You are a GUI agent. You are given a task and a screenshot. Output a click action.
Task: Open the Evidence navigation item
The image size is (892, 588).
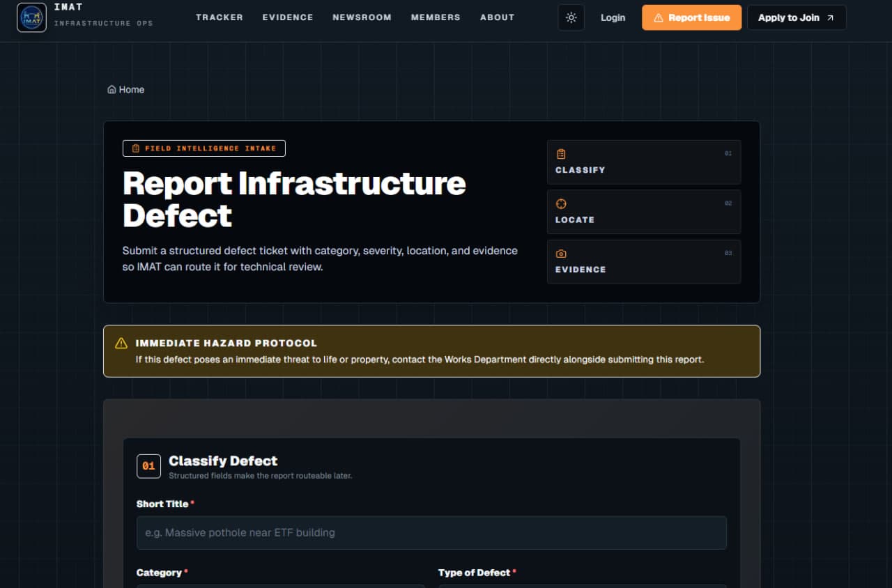pos(288,17)
